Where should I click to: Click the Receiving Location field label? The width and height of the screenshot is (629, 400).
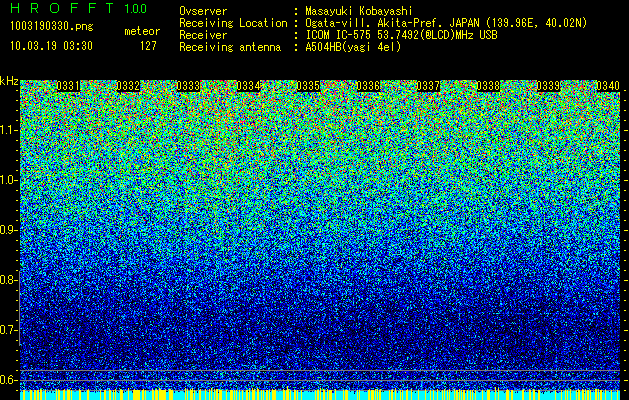pyautogui.click(x=233, y=23)
